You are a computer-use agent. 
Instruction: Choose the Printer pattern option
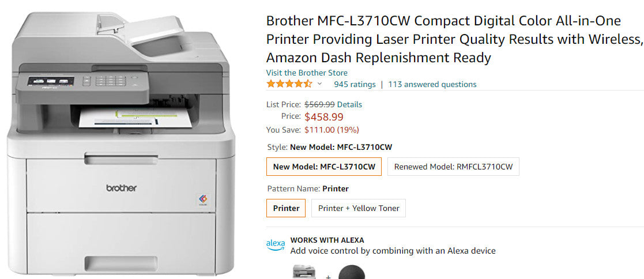(x=286, y=208)
